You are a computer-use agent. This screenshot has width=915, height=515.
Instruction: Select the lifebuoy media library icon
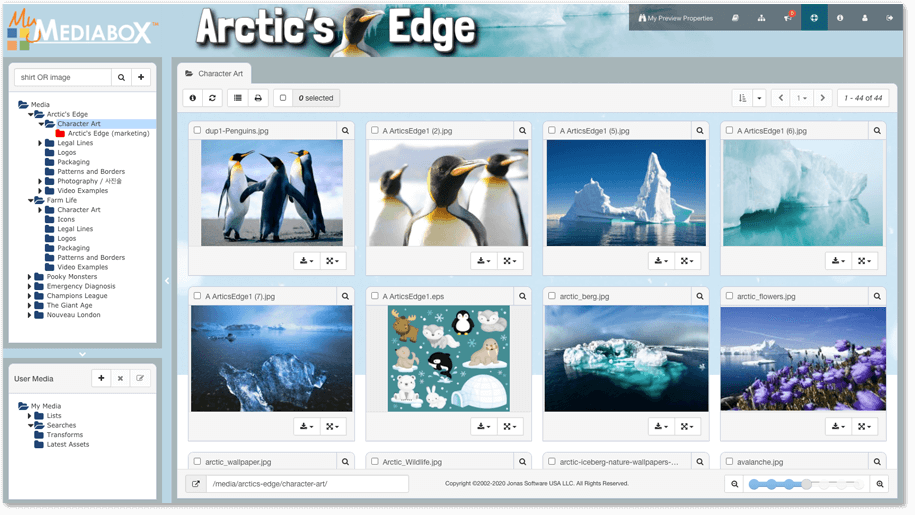814,18
